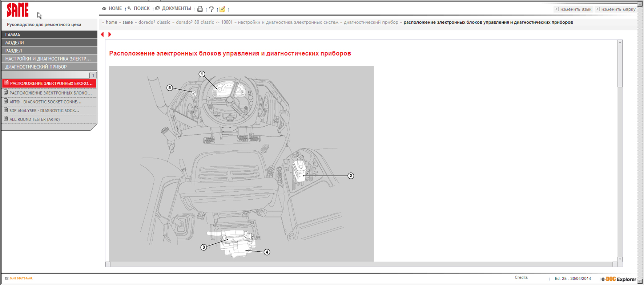Select page tab 1 in sidebar list
The width and height of the screenshot is (644, 285).
pyautogui.click(x=93, y=75)
